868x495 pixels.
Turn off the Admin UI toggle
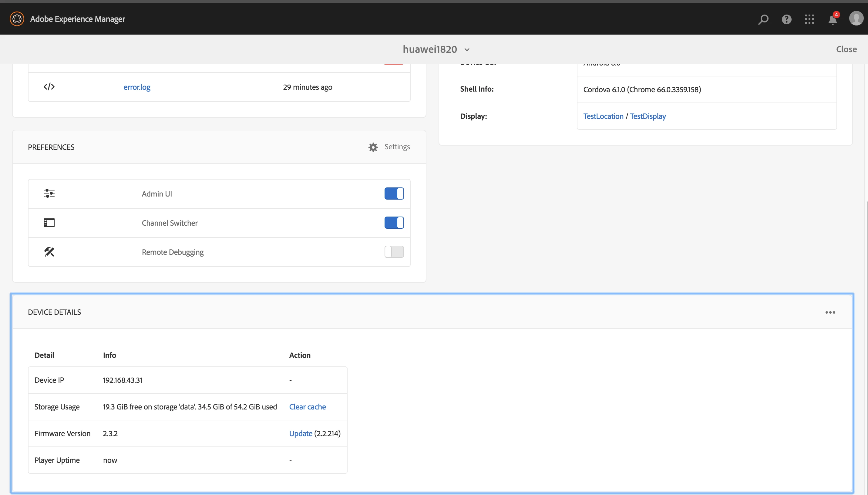pyautogui.click(x=394, y=194)
